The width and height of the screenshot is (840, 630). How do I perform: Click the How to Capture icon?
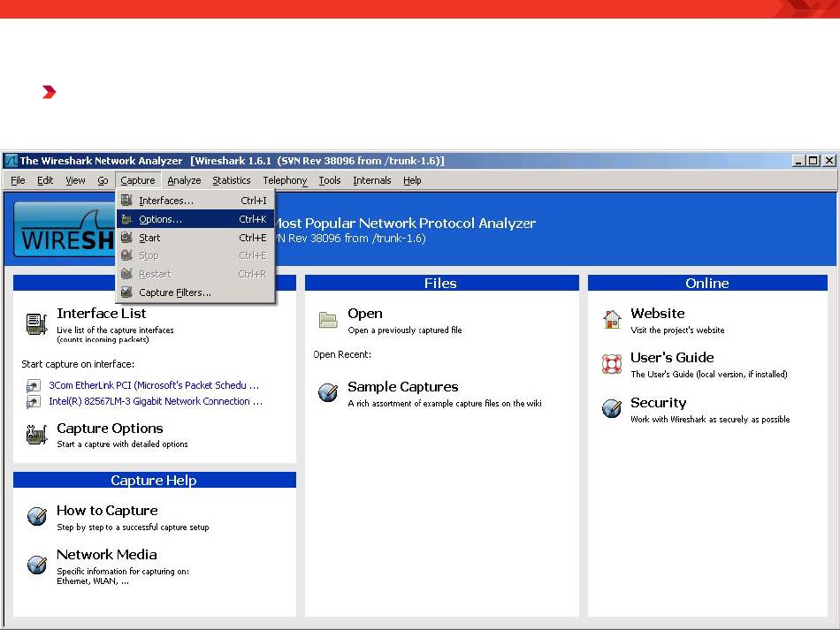[37, 516]
